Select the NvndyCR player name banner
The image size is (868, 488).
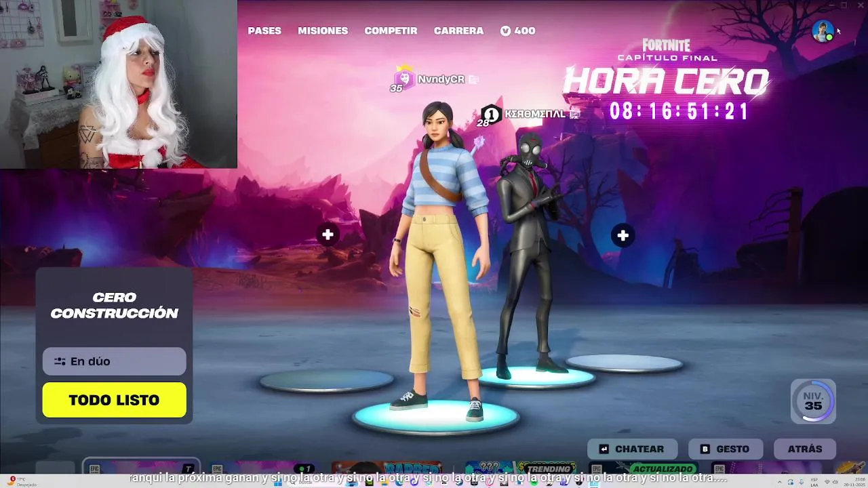pyautogui.click(x=441, y=79)
